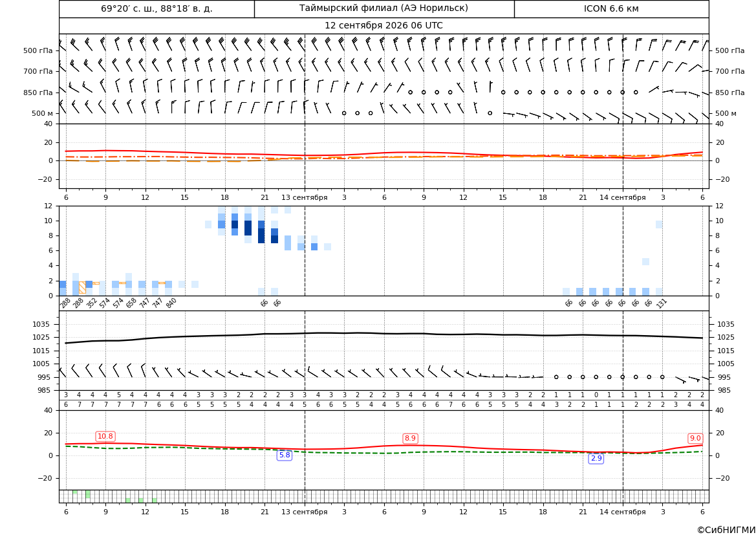Click the orange hatched cell in cloud chart
The image size is (756, 535).
82,287
